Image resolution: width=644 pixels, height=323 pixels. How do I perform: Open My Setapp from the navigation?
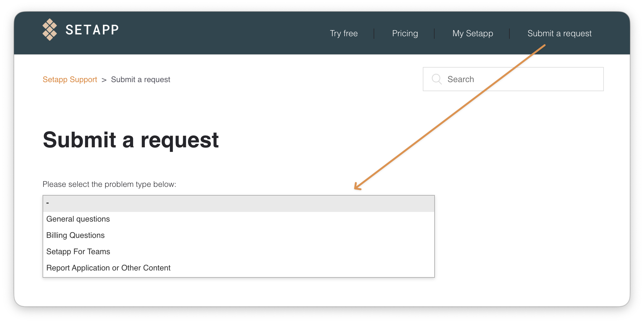click(473, 33)
